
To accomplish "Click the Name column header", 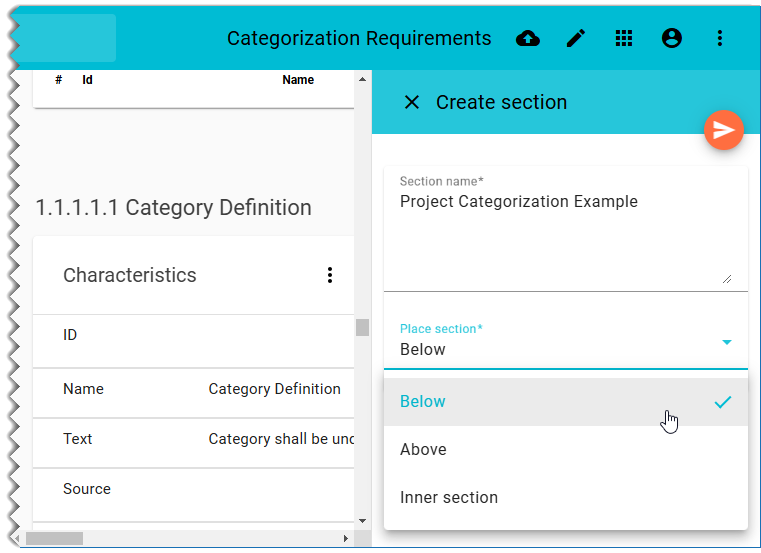I will point(298,80).
